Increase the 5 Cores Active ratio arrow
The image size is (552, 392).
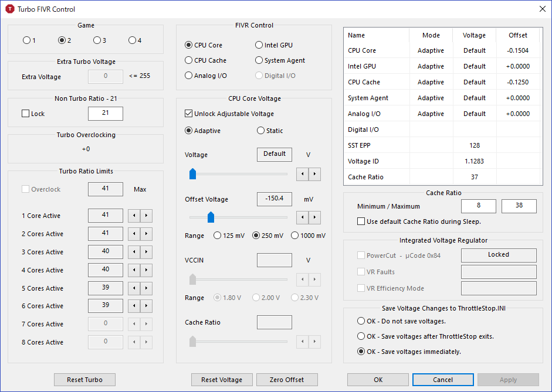(146, 288)
